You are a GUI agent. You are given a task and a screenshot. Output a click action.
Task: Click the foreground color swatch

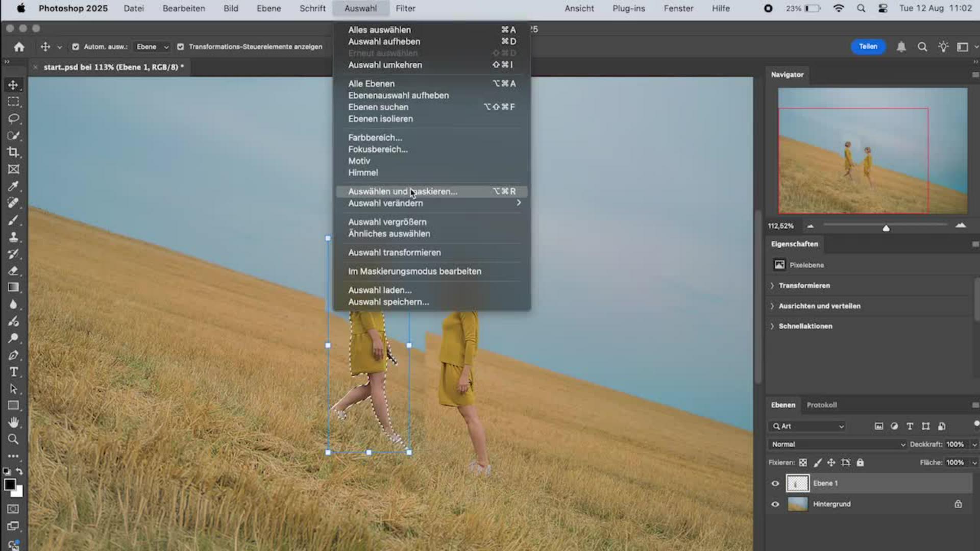[x=10, y=485]
